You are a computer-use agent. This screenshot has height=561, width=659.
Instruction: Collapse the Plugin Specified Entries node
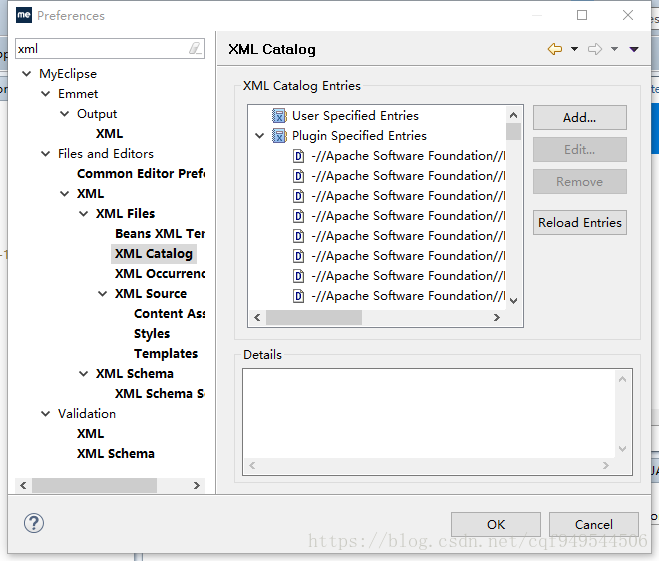tap(260, 136)
